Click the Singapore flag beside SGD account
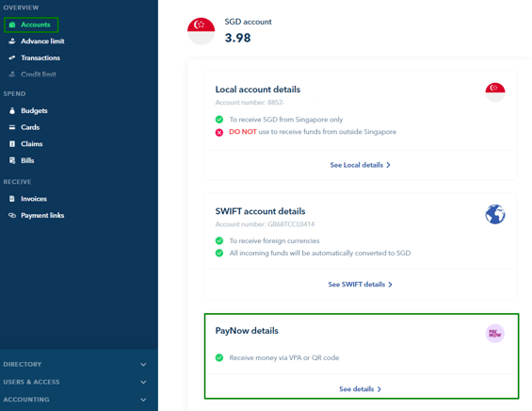The width and height of the screenshot is (532, 411). 202,31
